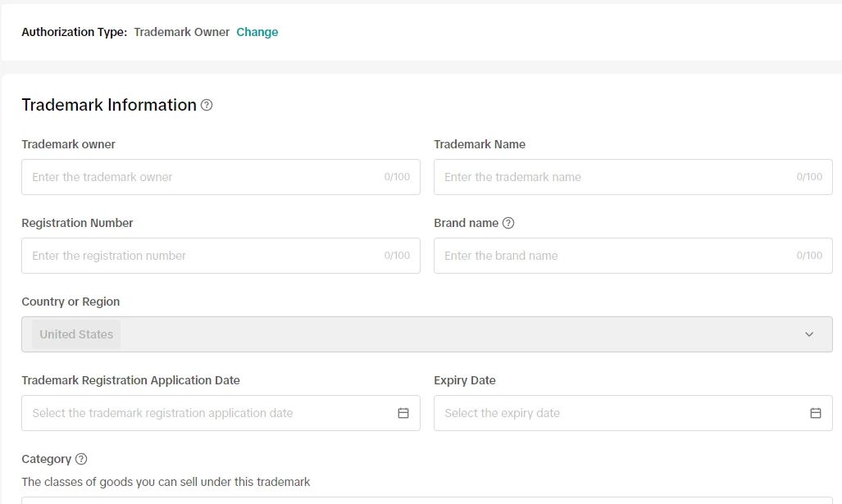The image size is (842, 504).
Task: Click the Registration Number field label
Action: point(77,223)
